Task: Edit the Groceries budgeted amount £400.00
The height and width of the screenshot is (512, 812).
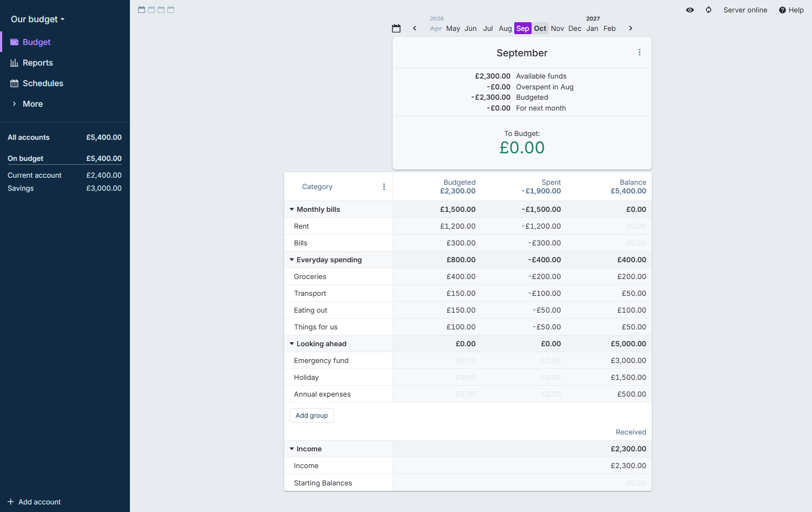Action: pos(461,276)
